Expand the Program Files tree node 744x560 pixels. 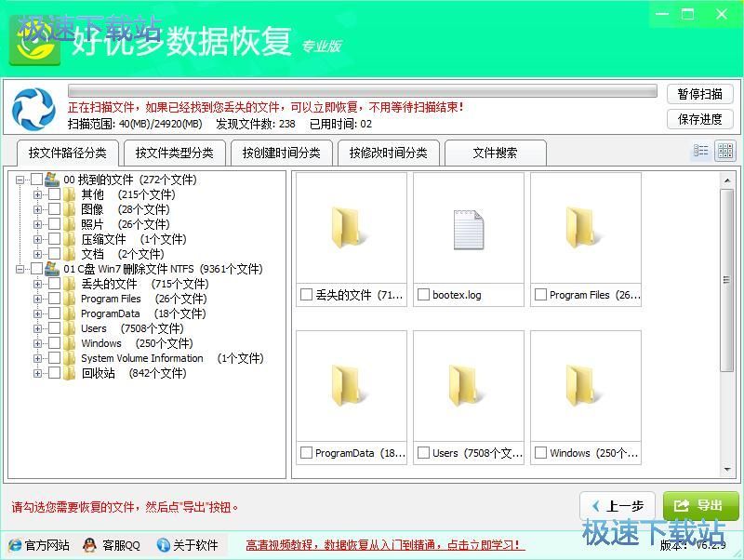[37, 299]
